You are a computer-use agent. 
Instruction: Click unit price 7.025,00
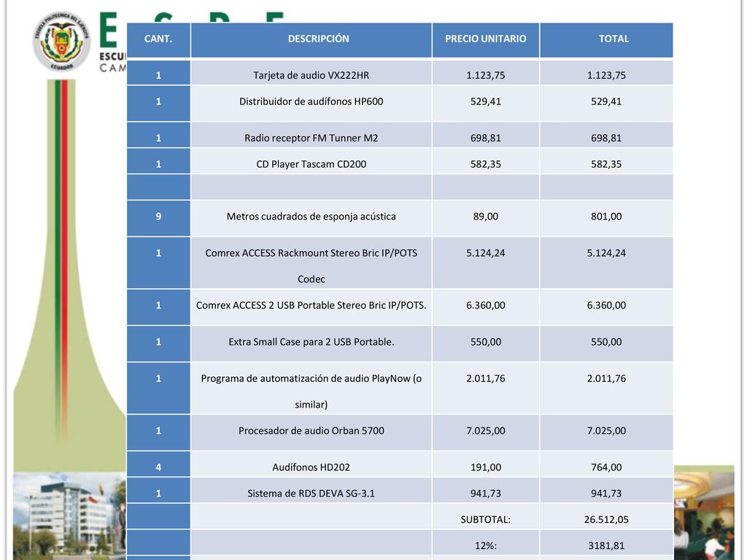[485, 431]
